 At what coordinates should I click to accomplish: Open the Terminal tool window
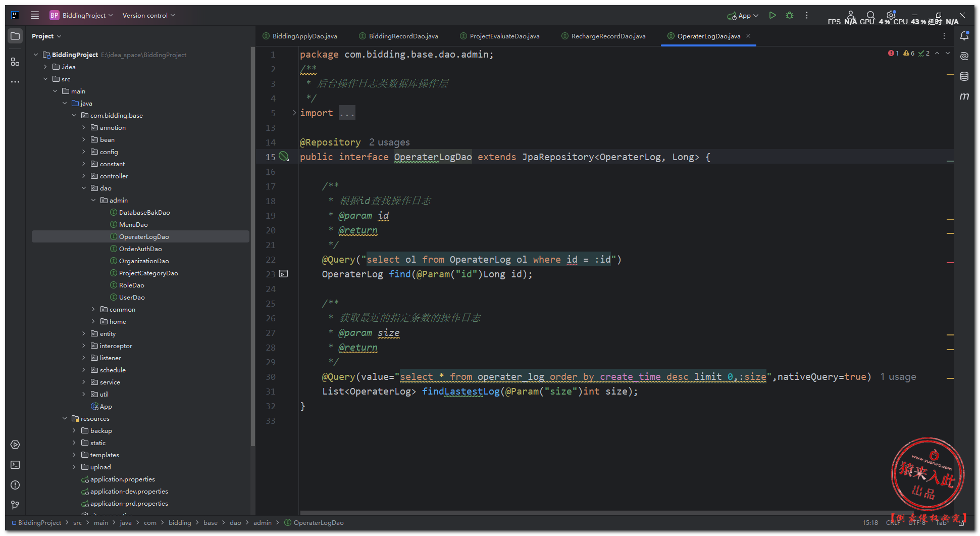point(15,465)
